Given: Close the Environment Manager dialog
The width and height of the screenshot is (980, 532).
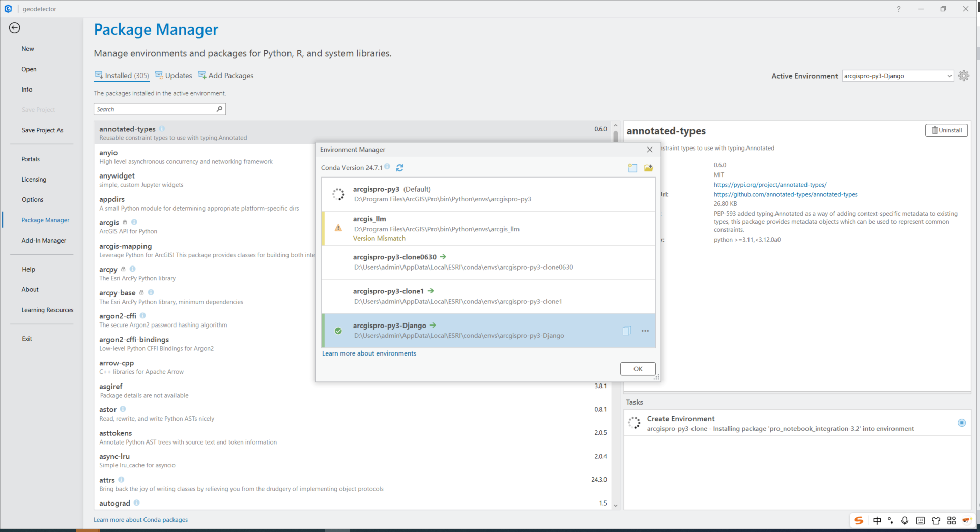Looking at the screenshot, I should point(650,150).
